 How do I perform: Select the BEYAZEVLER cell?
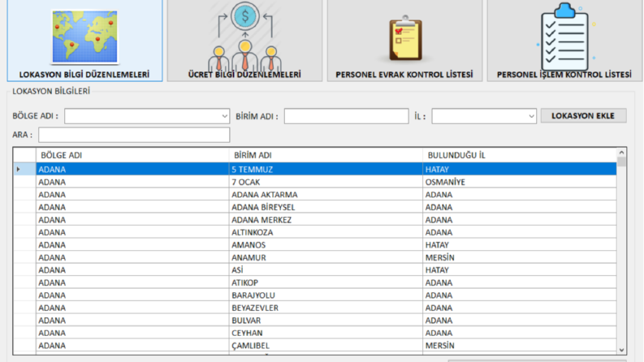(x=326, y=308)
